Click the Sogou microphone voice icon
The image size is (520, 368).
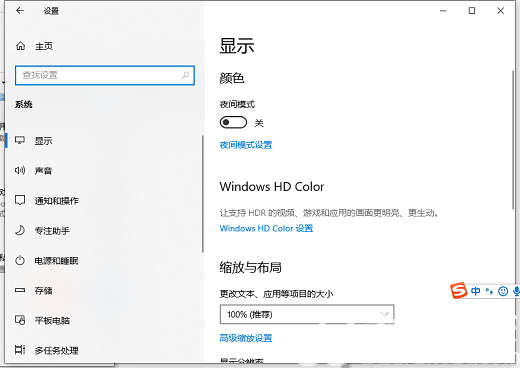point(516,291)
